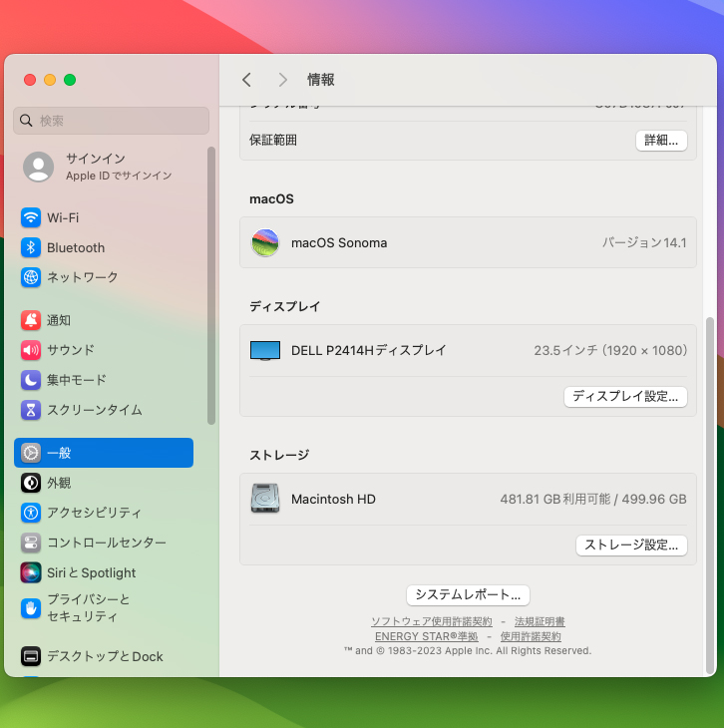This screenshot has width=724, height=728.
Task: Click the search magnifier icon
Action: click(26, 121)
